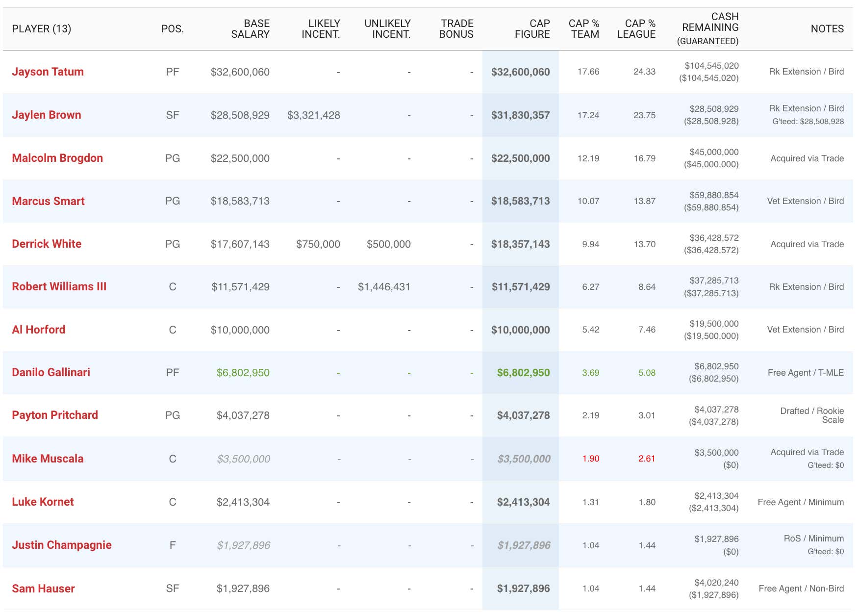Click Al Horford's cap league percent 7.46
The width and height of the screenshot is (858, 616).
click(x=647, y=330)
